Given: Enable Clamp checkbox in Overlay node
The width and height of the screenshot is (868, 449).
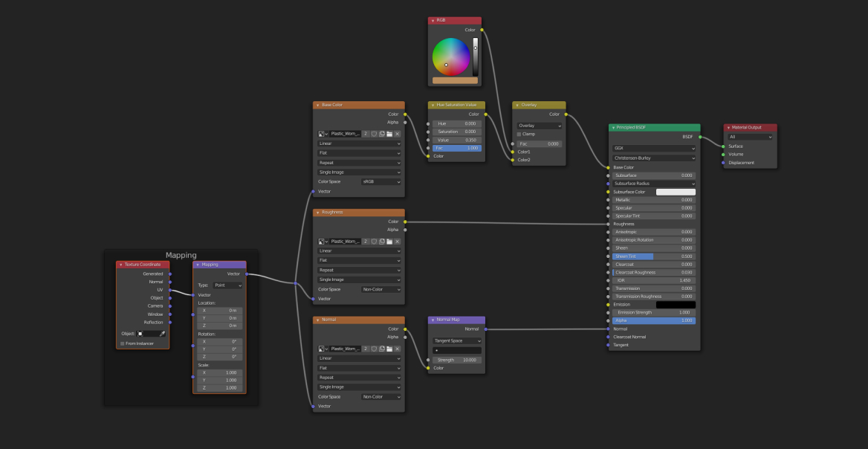Looking at the screenshot, I should pyautogui.click(x=519, y=134).
